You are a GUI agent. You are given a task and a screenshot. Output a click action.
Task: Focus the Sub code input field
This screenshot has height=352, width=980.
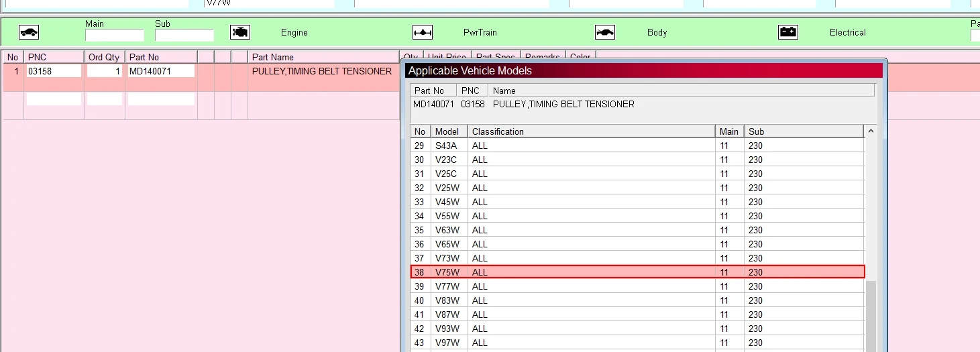click(184, 36)
